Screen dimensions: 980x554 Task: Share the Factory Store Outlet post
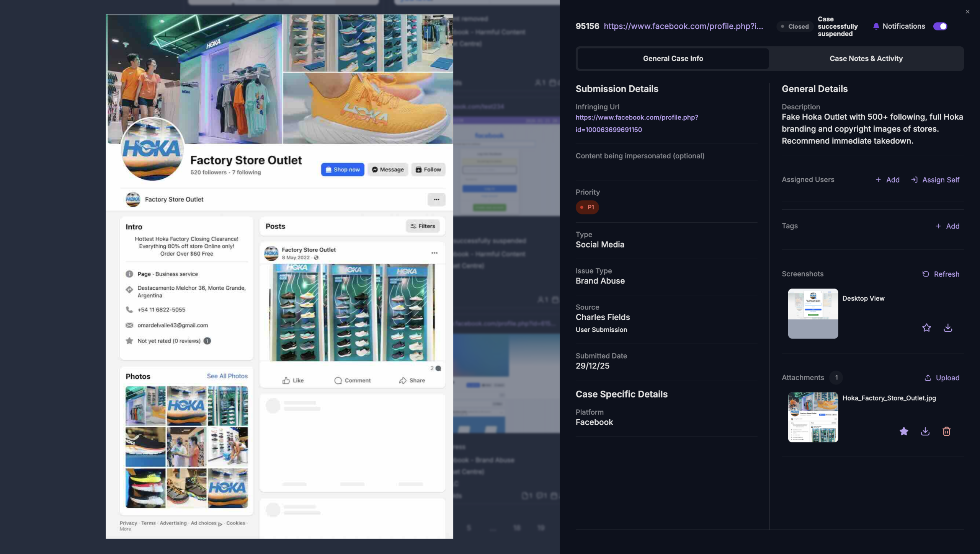point(412,380)
